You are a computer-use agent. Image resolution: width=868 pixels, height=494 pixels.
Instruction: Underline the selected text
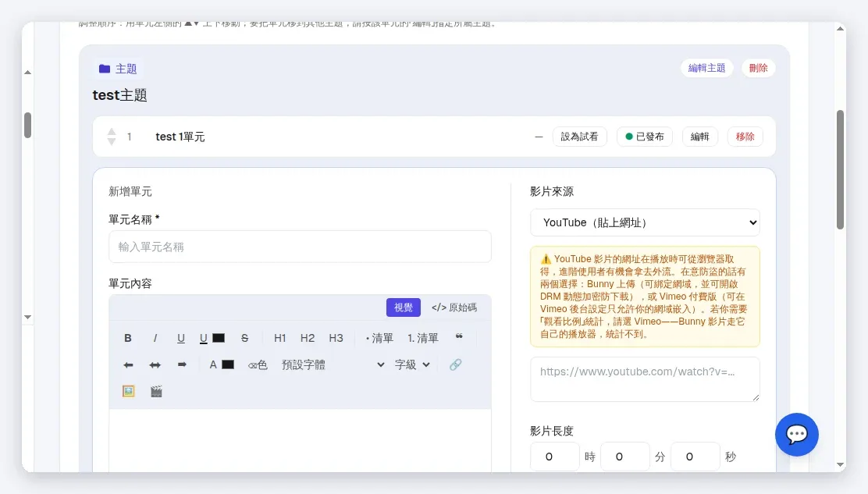(x=181, y=338)
